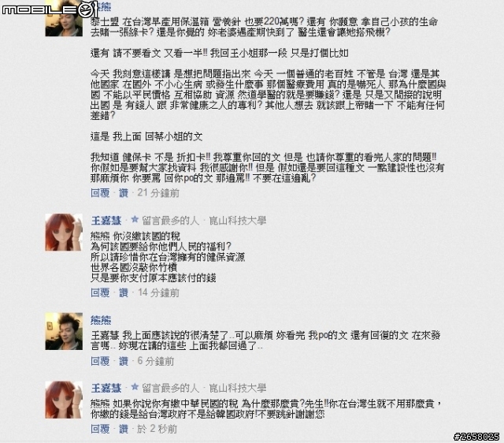Viewport: 504px width, 443px height.
Task: Click 回覆 under the 6 分鐘前 comment
Action: point(100,361)
